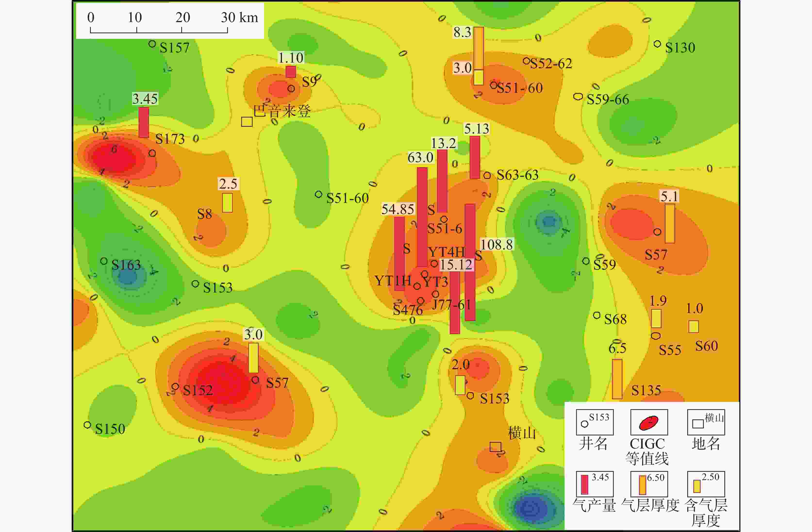Image resolution: width=812 pixels, height=532 pixels.
Task: Click the red gas production bar labeled 3.45
Action: pos(144,123)
